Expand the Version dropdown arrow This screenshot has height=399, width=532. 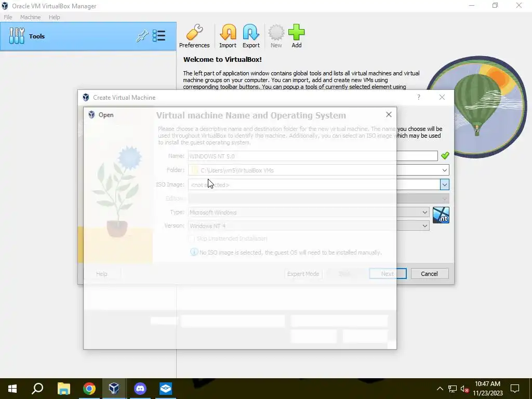click(x=425, y=226)
